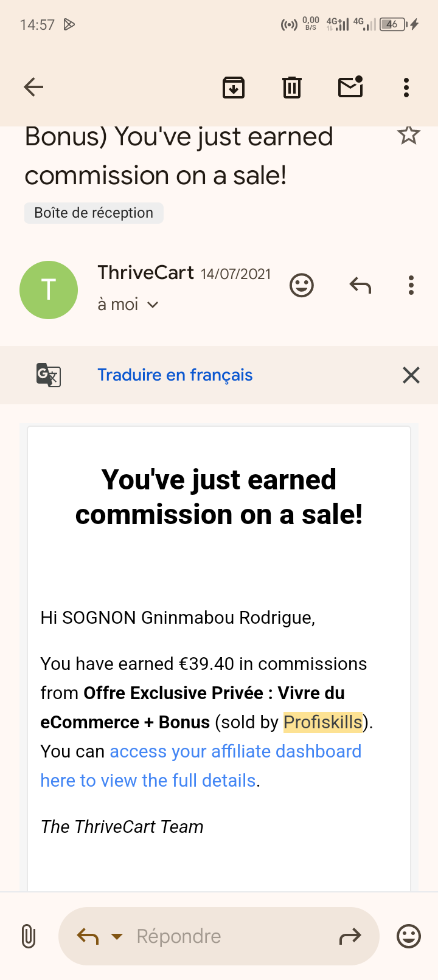Tap the Répondre reply field
The height and width of the screenshot is (980, 438).
[219, 936]
